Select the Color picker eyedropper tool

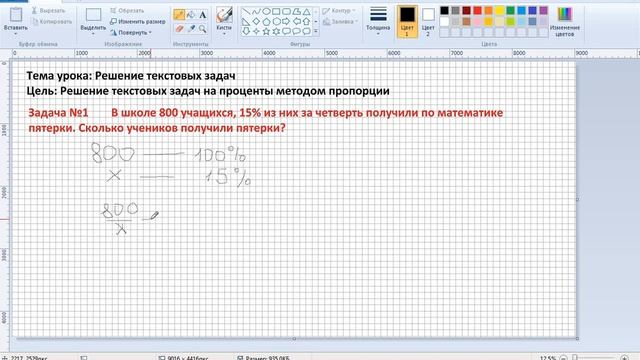pyautogui.click(x=191, y=29)
